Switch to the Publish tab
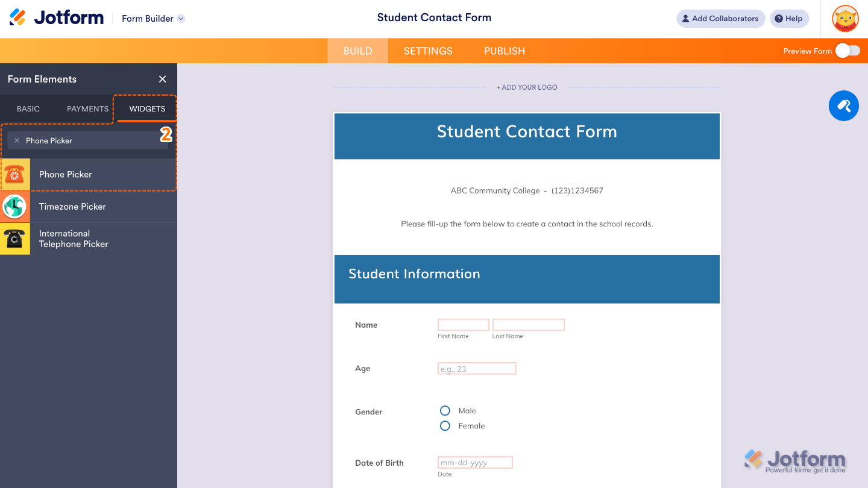Screen dimensions: 868x488 click(x=505, y=51)
